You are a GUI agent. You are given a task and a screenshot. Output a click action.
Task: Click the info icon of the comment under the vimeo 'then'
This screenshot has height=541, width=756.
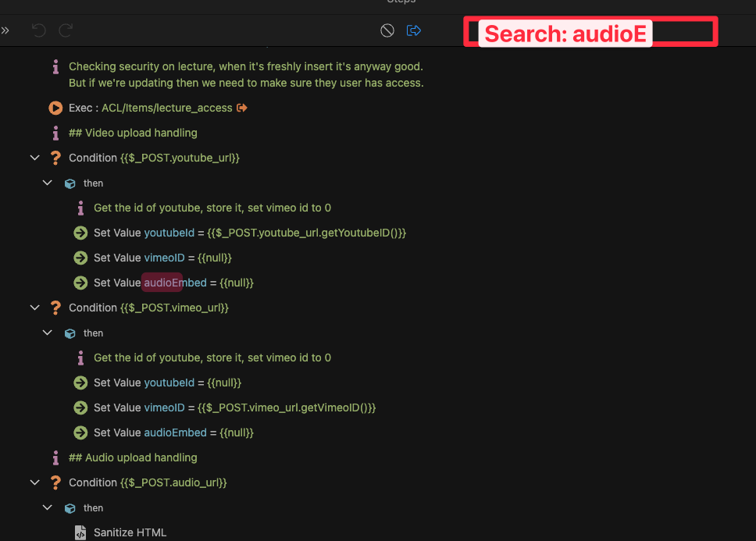(x=80, y=358)
